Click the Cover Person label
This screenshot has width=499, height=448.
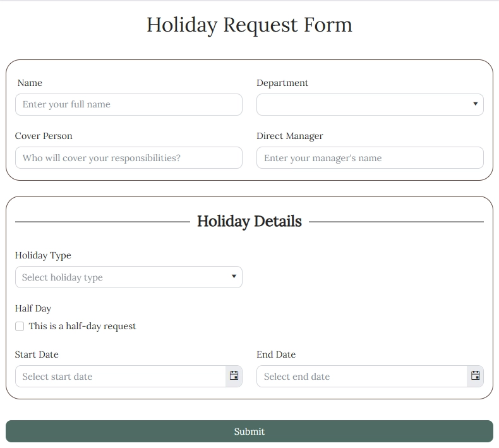coord(44,136)
